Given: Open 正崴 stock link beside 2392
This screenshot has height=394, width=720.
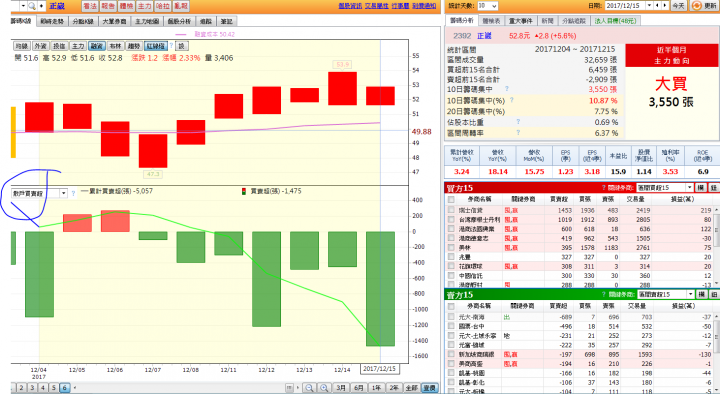Looking at the screenshot, I should pos(484,35).
